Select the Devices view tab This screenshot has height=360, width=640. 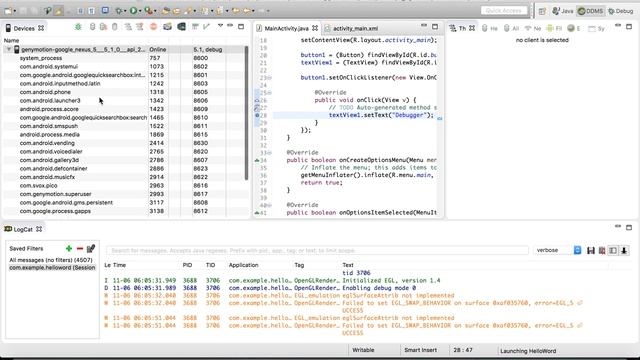24,28
